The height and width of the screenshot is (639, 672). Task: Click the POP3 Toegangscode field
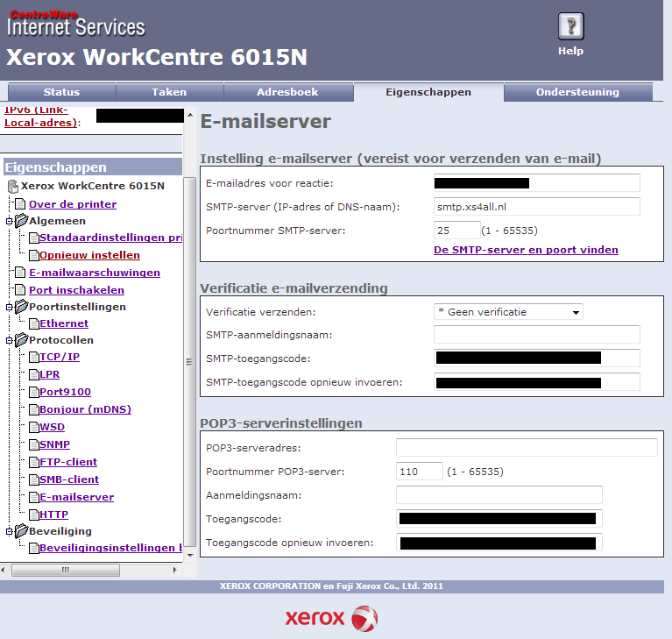point(499,519)
